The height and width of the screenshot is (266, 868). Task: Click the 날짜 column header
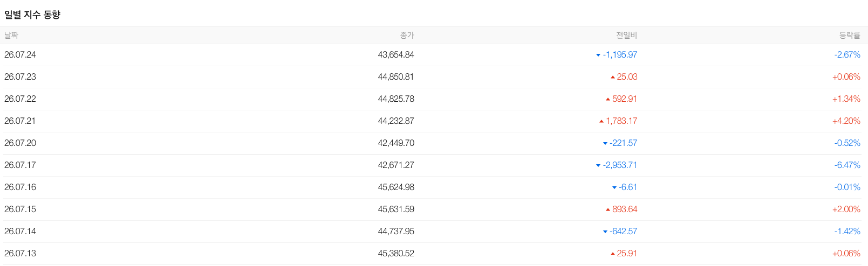pos(11,35)
